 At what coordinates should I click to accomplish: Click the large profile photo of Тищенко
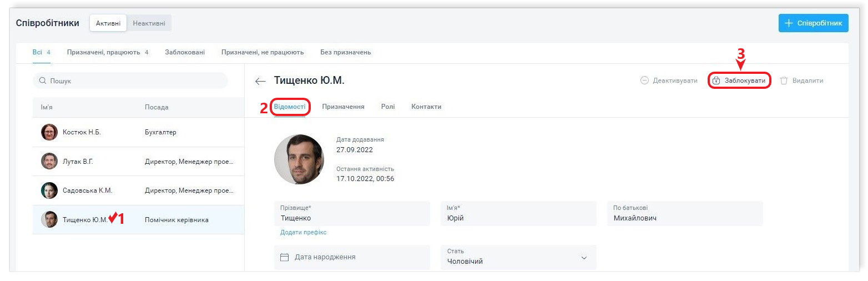[299, 159]
